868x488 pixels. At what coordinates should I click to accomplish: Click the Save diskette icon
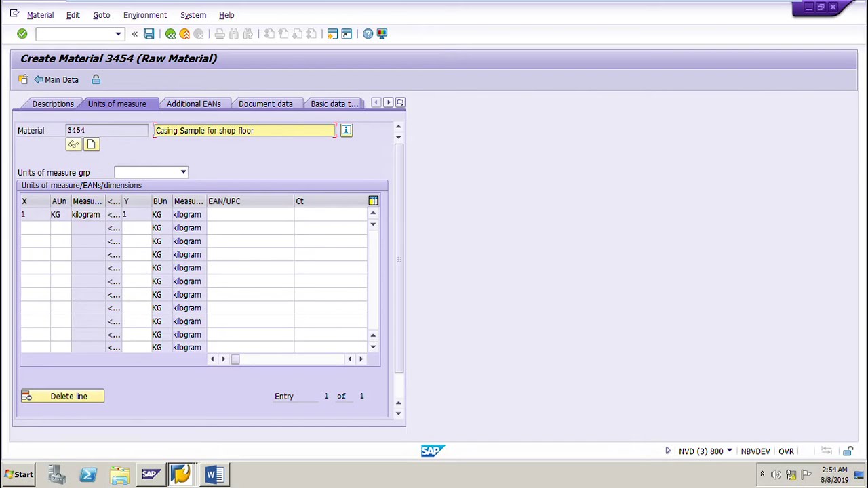click(x=149, y=34)
